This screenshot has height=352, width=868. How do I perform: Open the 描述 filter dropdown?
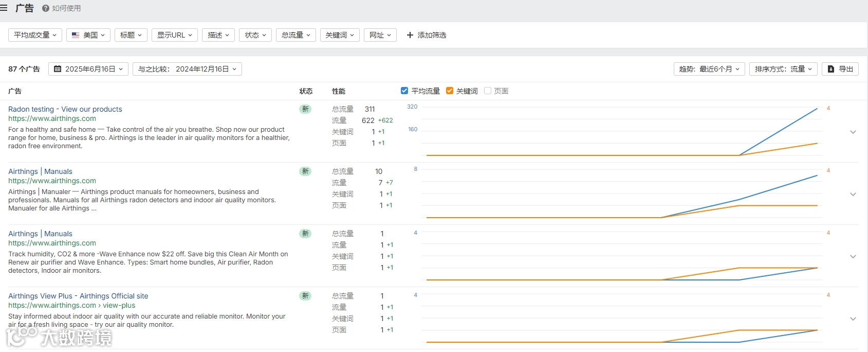point(218,35)
